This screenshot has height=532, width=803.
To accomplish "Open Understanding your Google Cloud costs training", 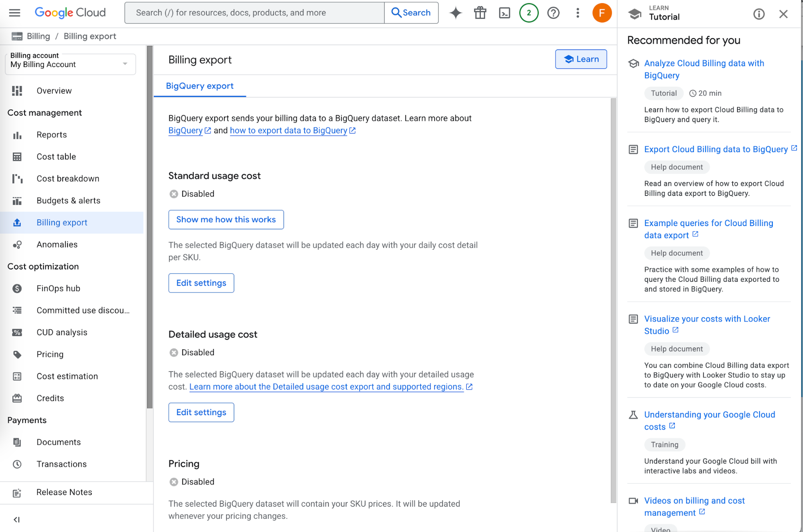I will click(710, 420).
